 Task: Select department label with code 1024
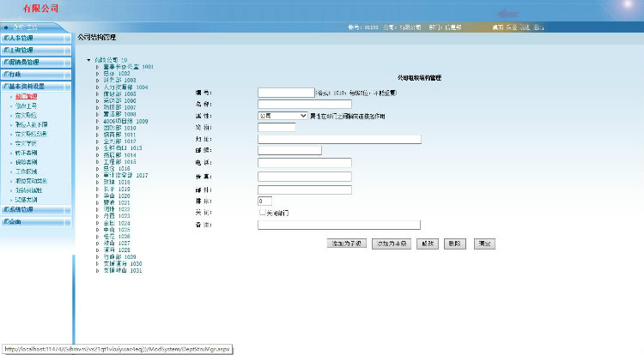click(117, 223)
